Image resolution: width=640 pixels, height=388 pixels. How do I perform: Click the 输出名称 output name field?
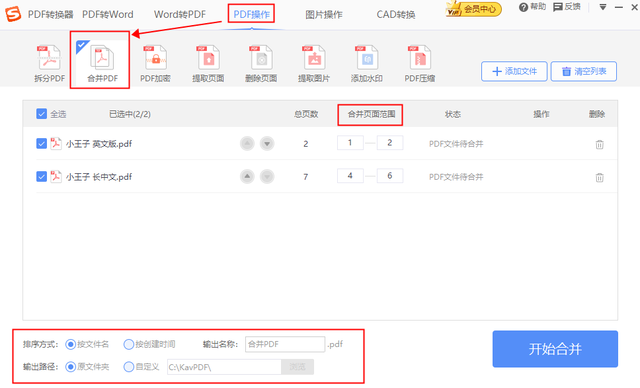pos(285,344)
